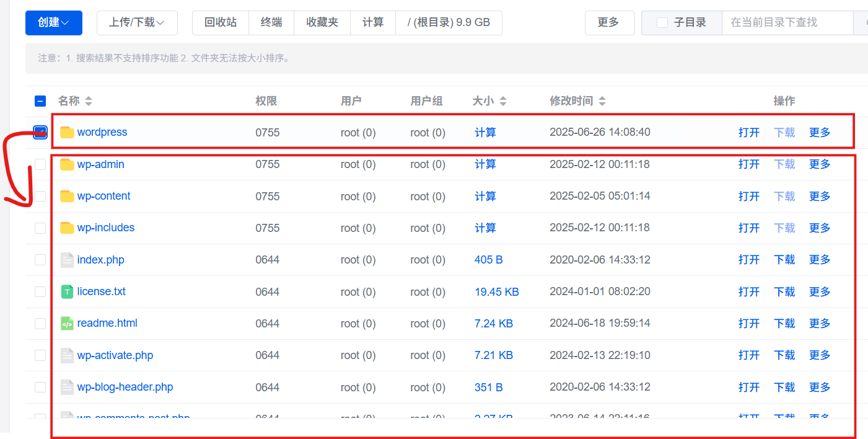Click the wp-activate.php file icon
This screenshot has width=868, height=439.
tap(67, 355)
